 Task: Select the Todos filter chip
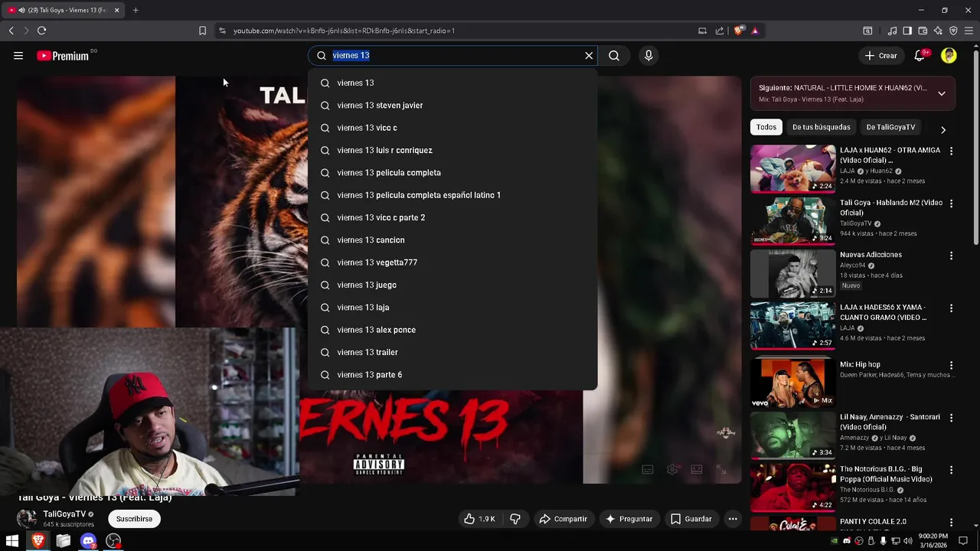[766, 127]
